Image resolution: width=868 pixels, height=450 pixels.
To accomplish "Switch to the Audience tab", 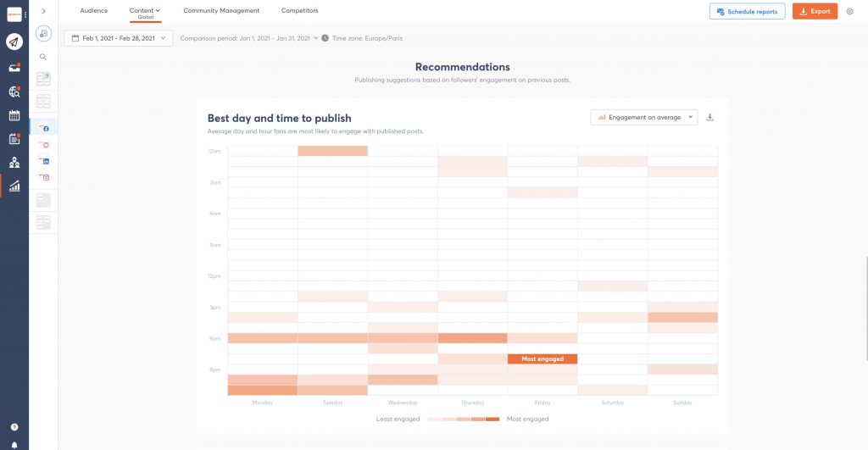I will pos(94,10).
